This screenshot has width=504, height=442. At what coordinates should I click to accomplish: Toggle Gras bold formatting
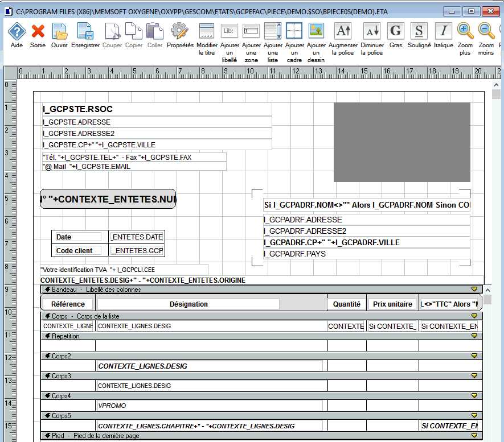pos(396,31)
